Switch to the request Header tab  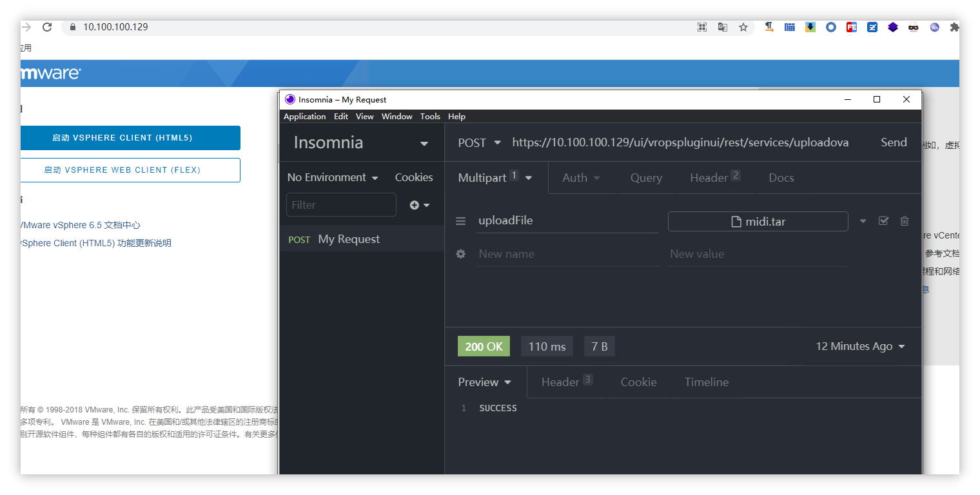click(x=715, y=178)
